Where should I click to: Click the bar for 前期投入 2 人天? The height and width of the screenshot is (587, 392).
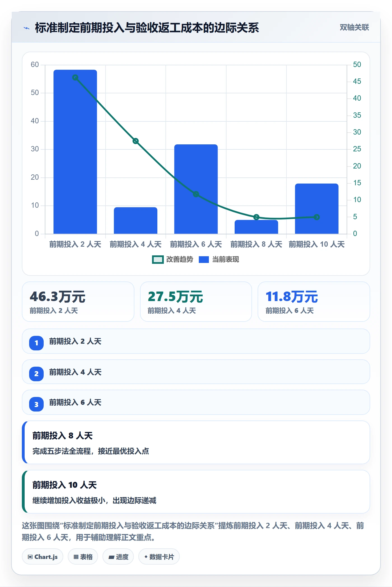point(75,152)
